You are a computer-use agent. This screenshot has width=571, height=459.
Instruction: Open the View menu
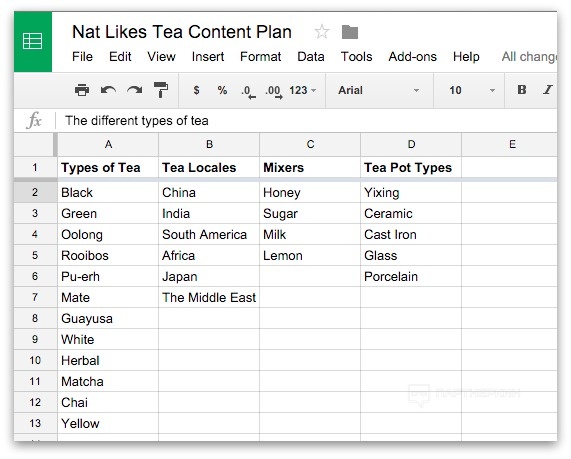click(161, 57)
